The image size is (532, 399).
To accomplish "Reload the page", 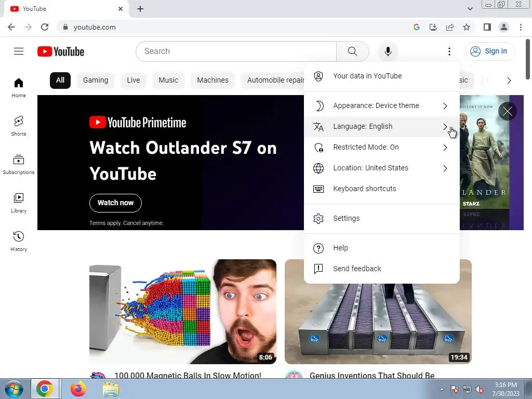I will [45, 27].
